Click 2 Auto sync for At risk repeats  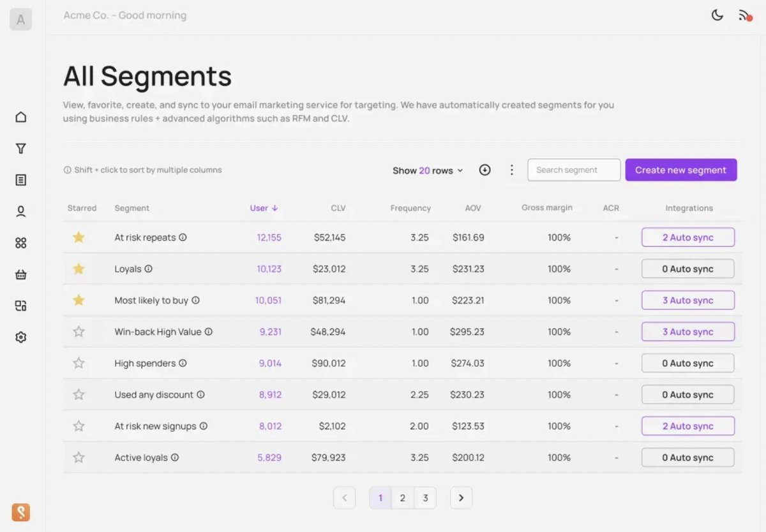(688, 237)
